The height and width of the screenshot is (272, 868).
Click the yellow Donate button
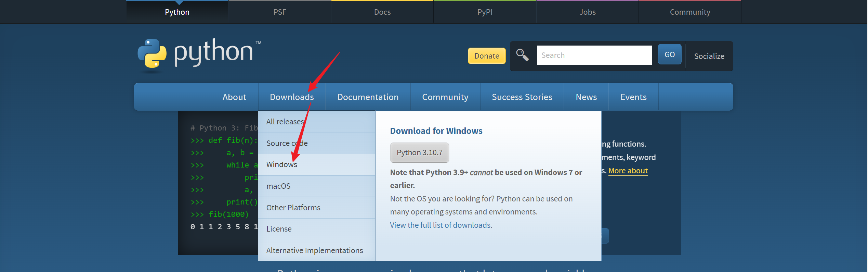(x=486, y=56)
